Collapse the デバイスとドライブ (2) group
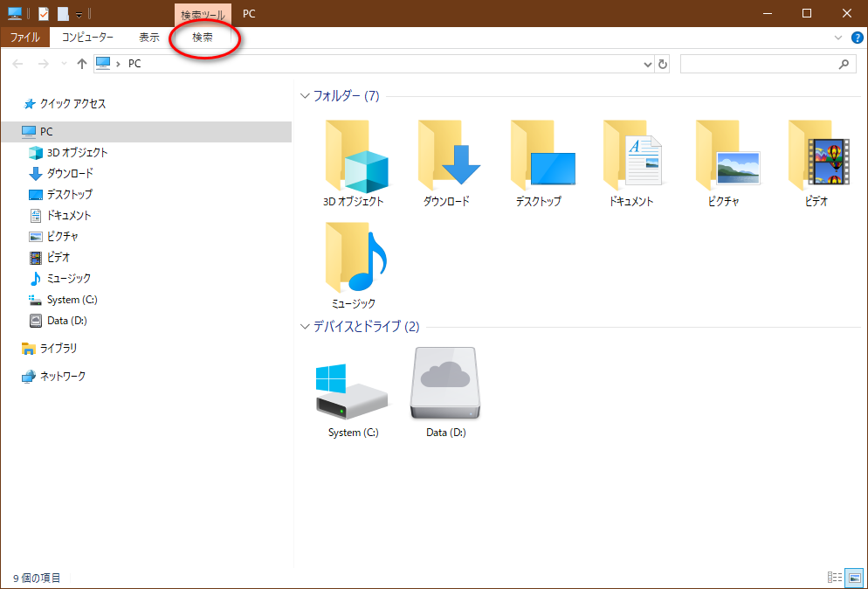This screenshot has height=589, width=868. pyautogui.click(x=305, y=327)
